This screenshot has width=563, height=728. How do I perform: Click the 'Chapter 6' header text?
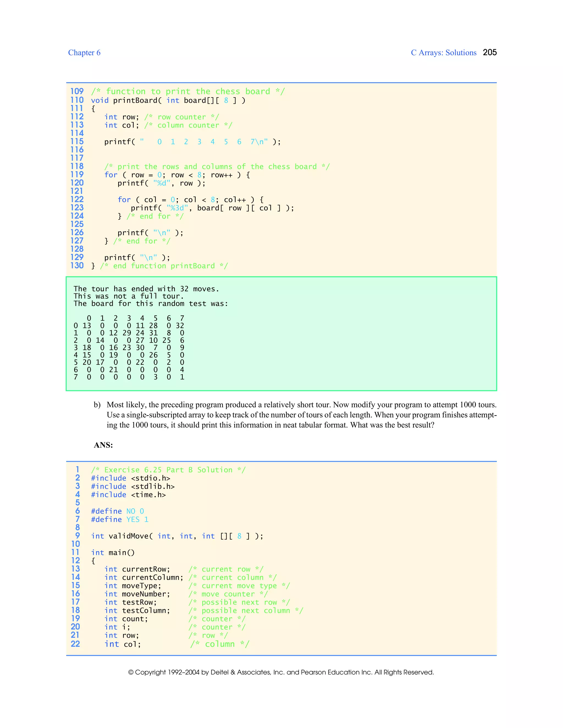click(84, 53)
